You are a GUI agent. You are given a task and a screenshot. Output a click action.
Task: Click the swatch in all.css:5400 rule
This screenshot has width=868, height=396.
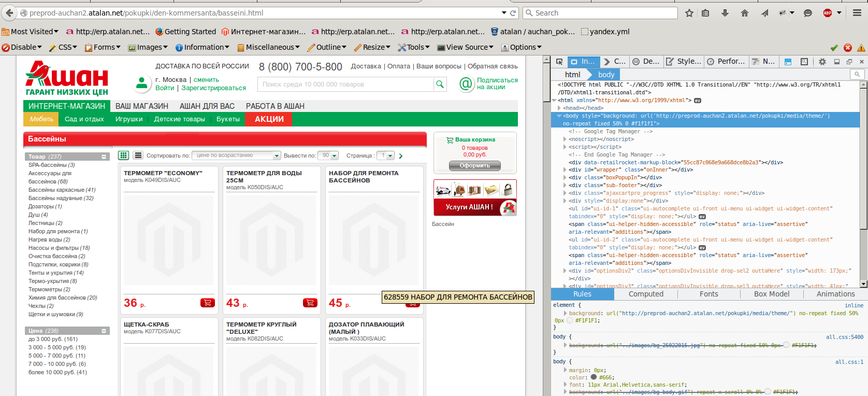click(786, 345)
